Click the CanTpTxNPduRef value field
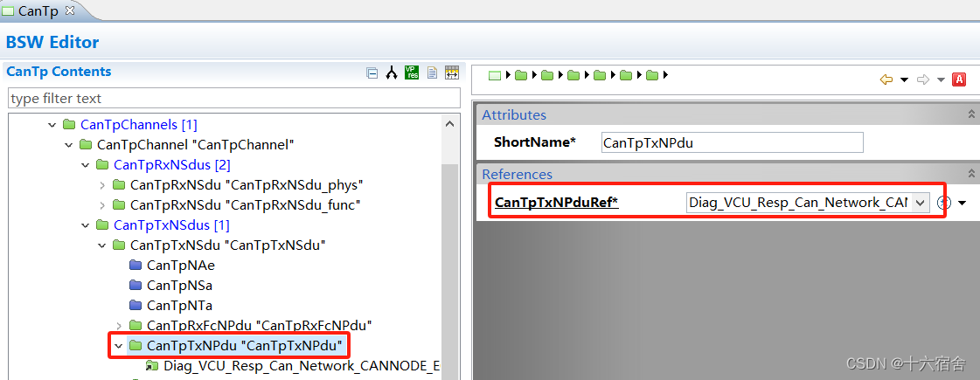Screen dimensions: 980x380 798,203
